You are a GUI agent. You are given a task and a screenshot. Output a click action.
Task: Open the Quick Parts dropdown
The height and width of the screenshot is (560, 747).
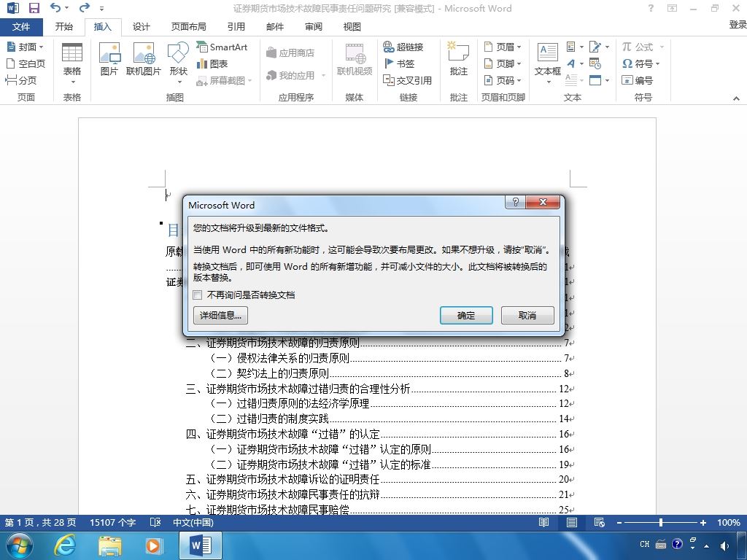[575, 47]
